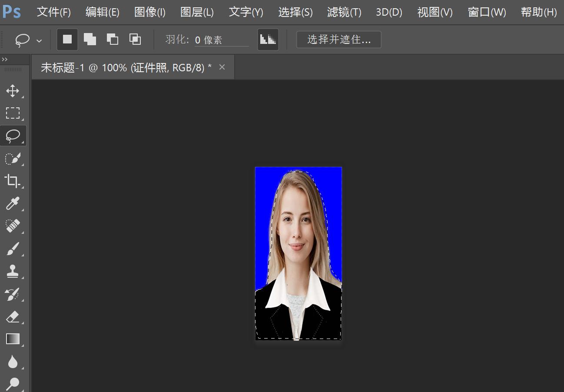
Task: Enable Subtract from Selection mode
Action: 113,39
